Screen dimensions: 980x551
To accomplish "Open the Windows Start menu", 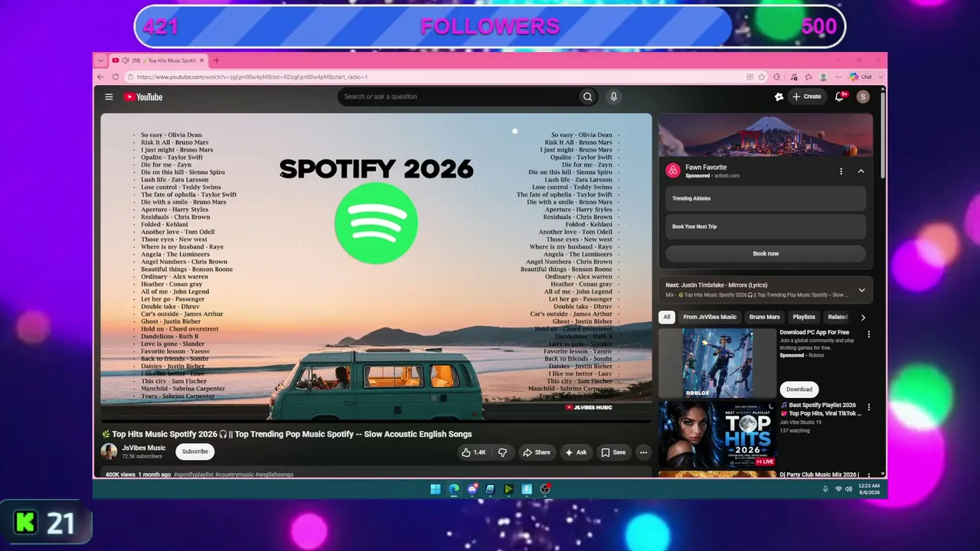I will click(436, 489).
